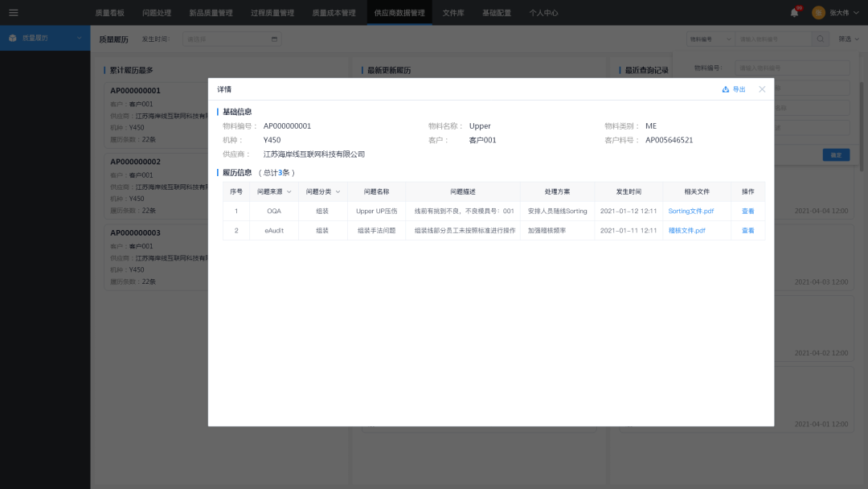Click the Upper UP压伤 cell
Viewport: 868px width, 489px height.
tap(376, 211)
